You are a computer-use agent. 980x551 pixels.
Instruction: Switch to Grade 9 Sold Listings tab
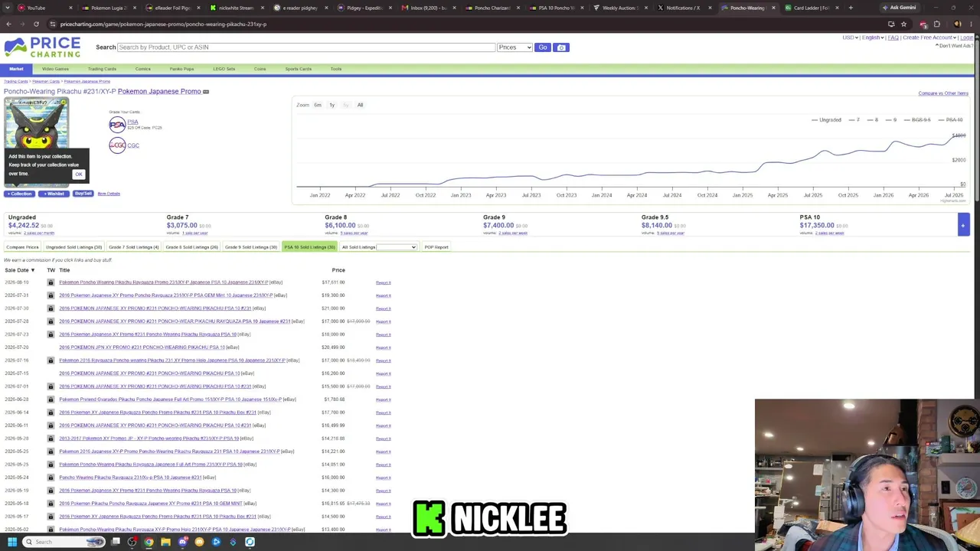coord(251,247)
